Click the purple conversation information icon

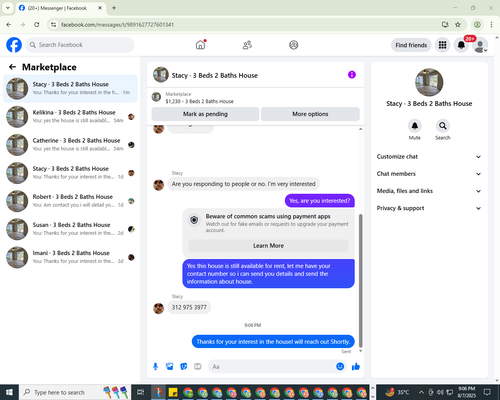(352, 75)
